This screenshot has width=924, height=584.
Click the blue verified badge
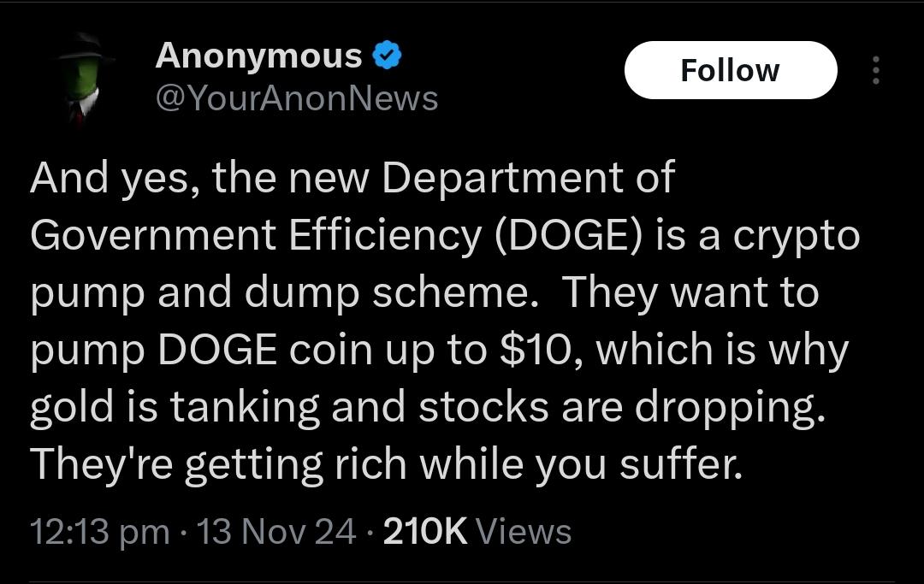tap(388, 56)
